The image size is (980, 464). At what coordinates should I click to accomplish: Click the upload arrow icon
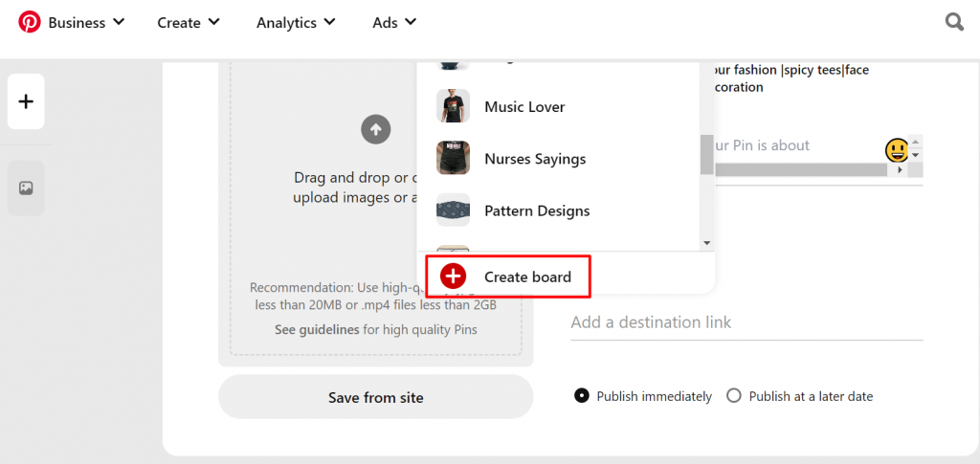click(x=375, y=129)
